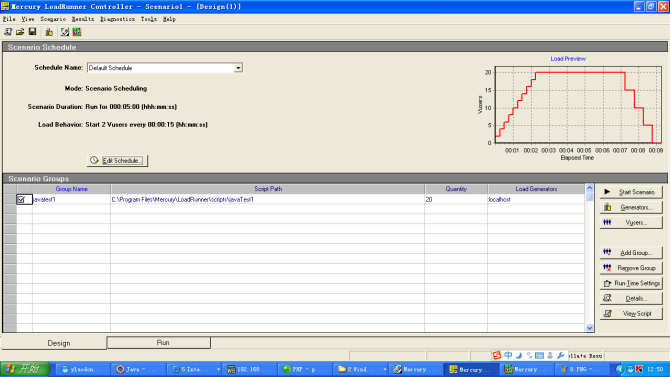Open the Help menu
This screenshot has height=377, width=670.
pos(169,19)
